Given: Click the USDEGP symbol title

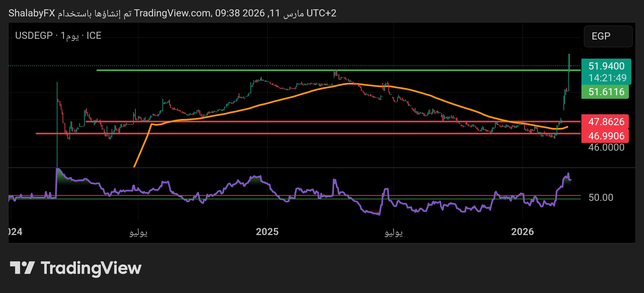Looking at the screenshot, I should tap(34, 36).
